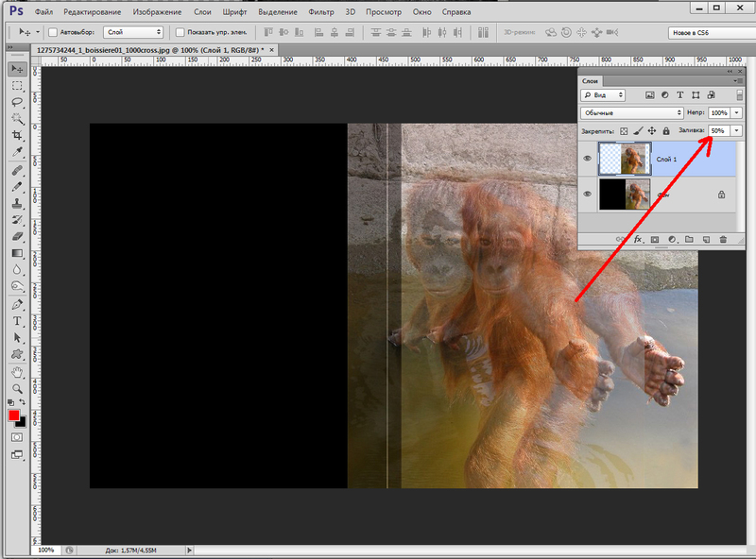Open the Layers panel options menu
Viewport: 756px width, 559px height.
point(738,81)
